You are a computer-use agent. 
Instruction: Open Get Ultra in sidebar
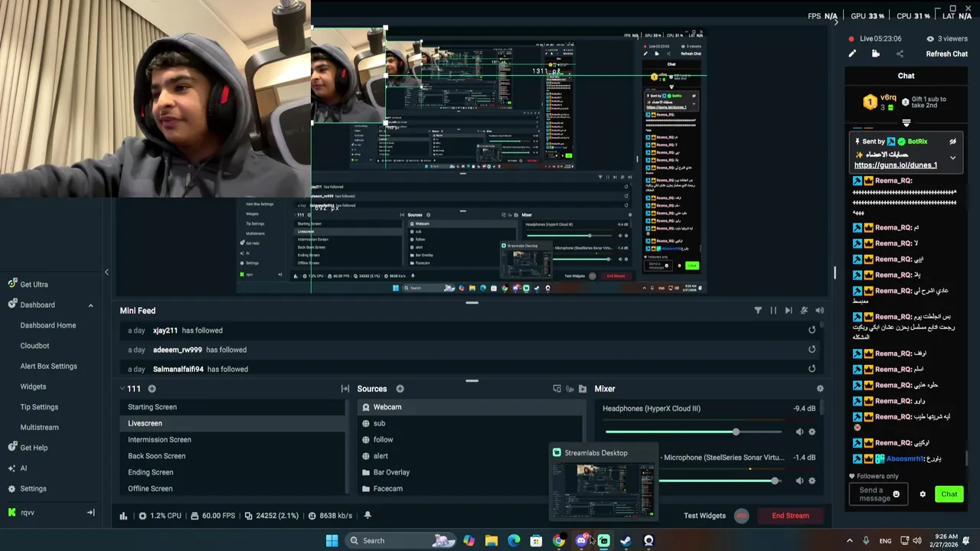point(34,285)
